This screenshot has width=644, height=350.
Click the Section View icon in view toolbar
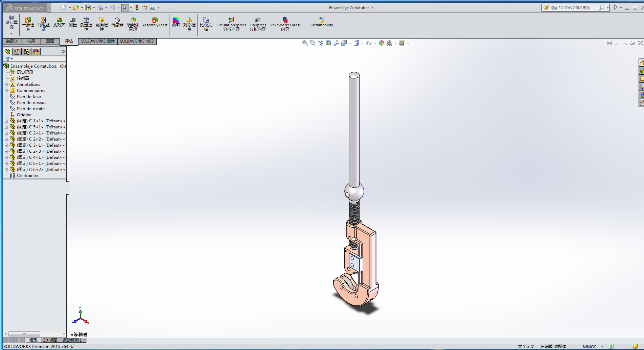tap(328, 43)
